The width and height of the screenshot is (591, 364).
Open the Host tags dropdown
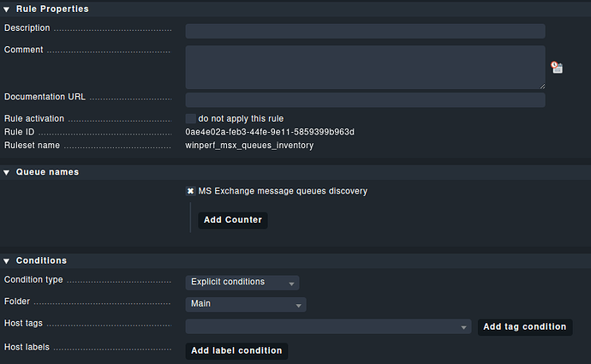point(328,326)
